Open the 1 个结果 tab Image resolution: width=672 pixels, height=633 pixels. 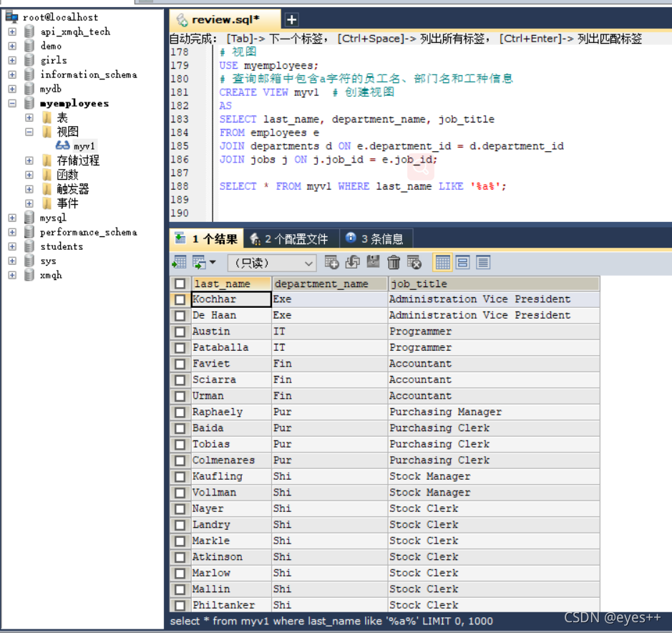(x=207, y=239)
